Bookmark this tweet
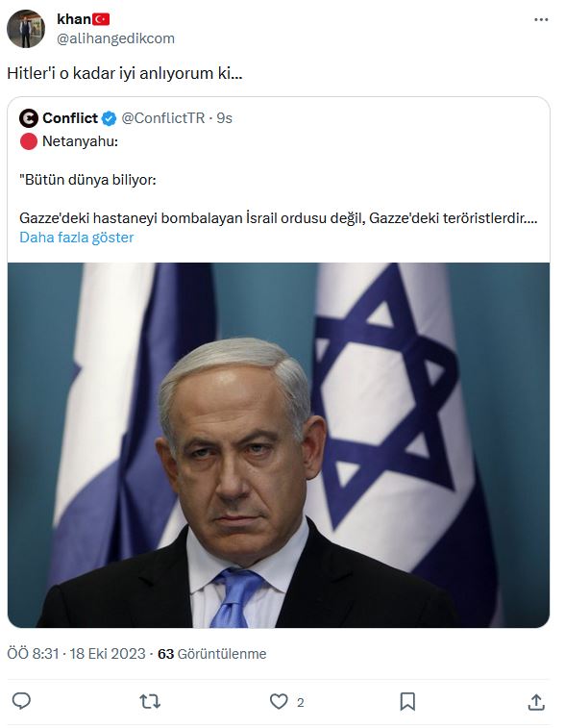This screenshot has width=565, height=728. coord(407,701)
